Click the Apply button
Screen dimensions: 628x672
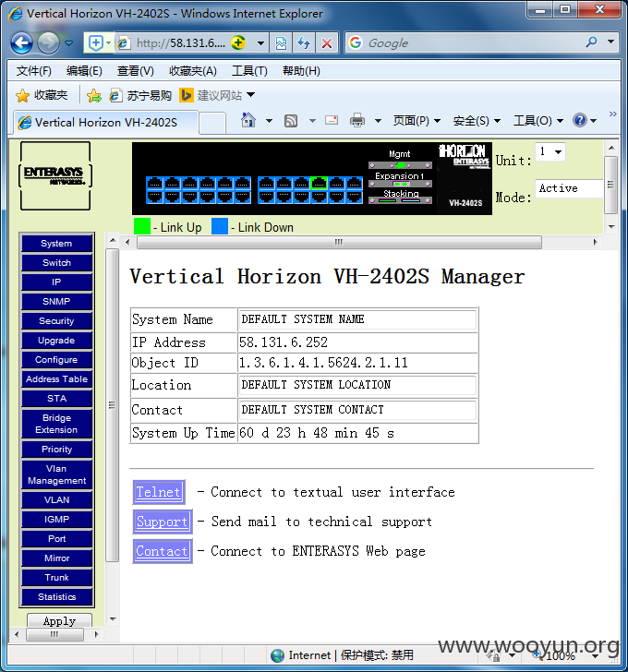click(x=60, y=621)
